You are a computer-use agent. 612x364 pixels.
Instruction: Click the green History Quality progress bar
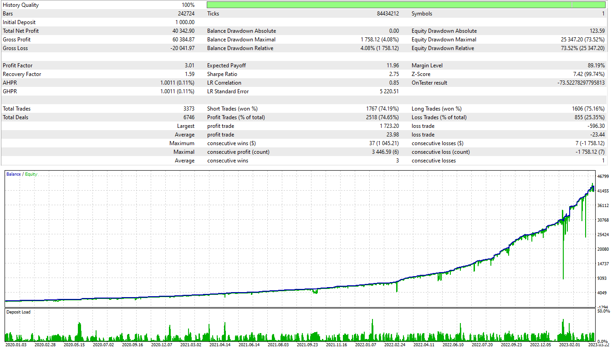coord(406,5)
